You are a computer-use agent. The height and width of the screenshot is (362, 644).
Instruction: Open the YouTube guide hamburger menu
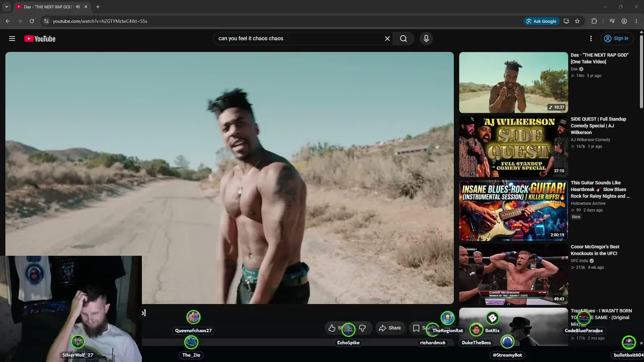click(12, 39)
